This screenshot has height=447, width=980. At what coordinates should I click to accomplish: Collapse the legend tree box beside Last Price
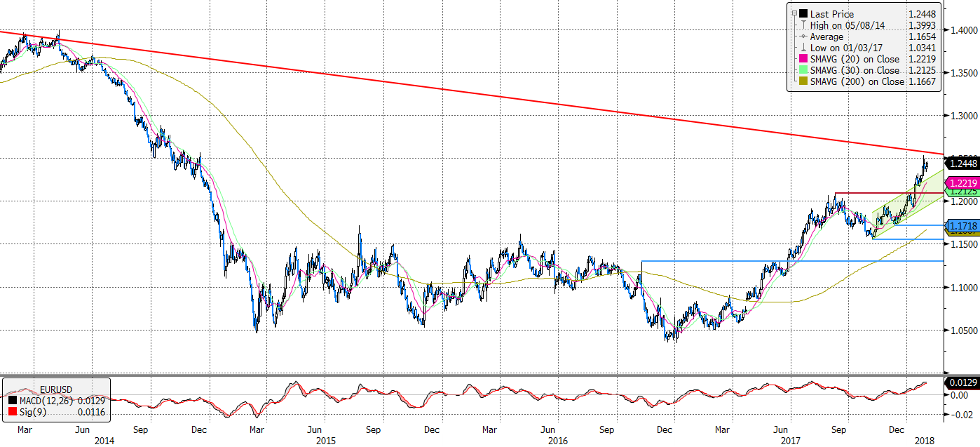click(793, 14)
